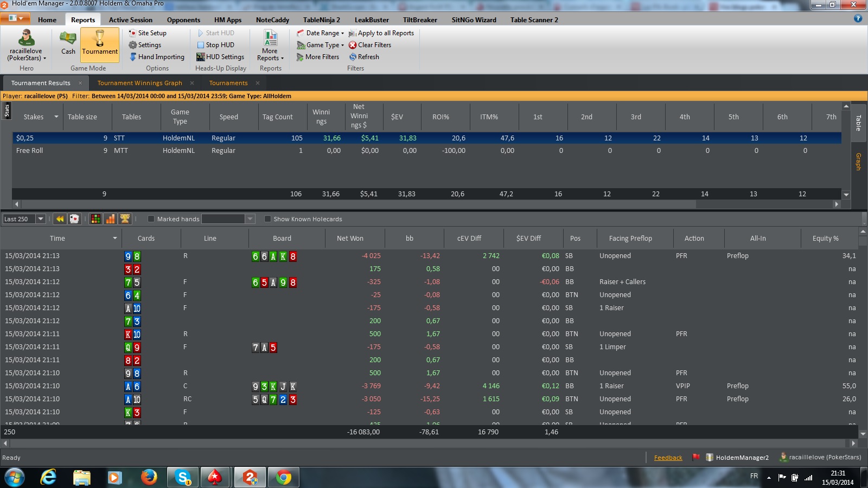Click the Start HUD button
This screenshot has height=488, width=868.
[215, 33]
